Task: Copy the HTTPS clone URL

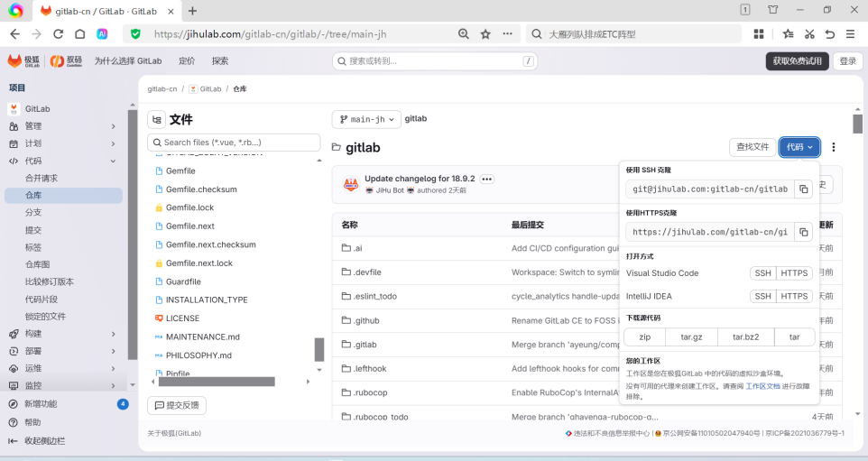Action: (803, 232)
